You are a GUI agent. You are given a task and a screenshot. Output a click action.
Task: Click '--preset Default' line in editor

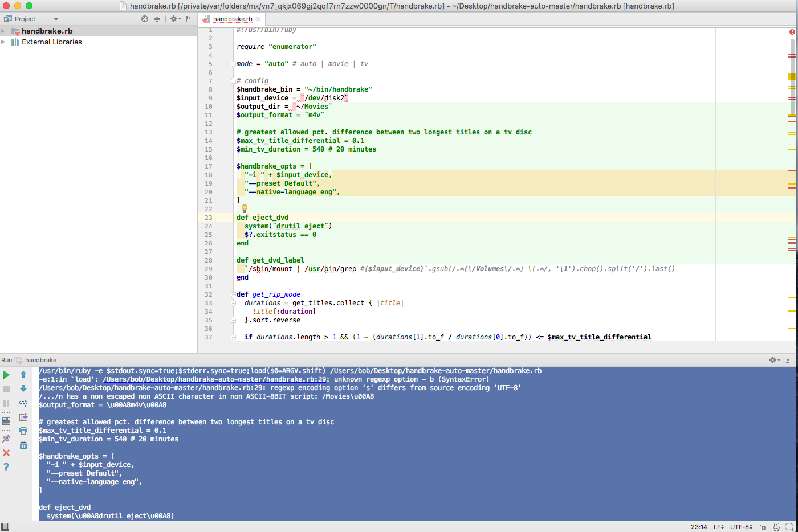[282, 183]
